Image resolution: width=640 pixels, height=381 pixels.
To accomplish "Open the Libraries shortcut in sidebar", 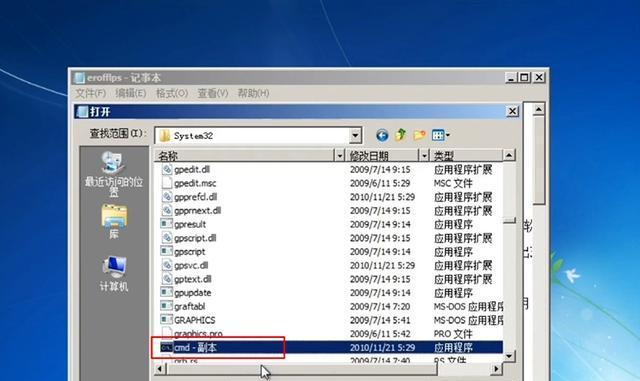I will point(114,222).
